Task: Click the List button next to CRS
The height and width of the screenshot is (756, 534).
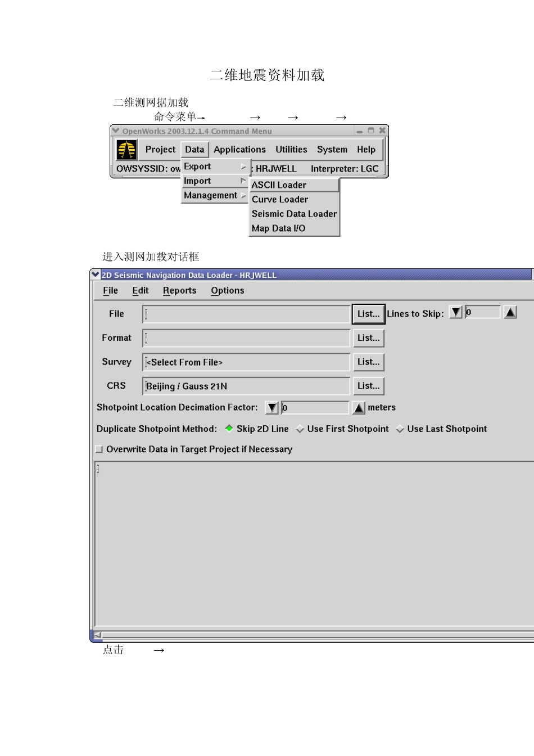Action: click(368, 386)
